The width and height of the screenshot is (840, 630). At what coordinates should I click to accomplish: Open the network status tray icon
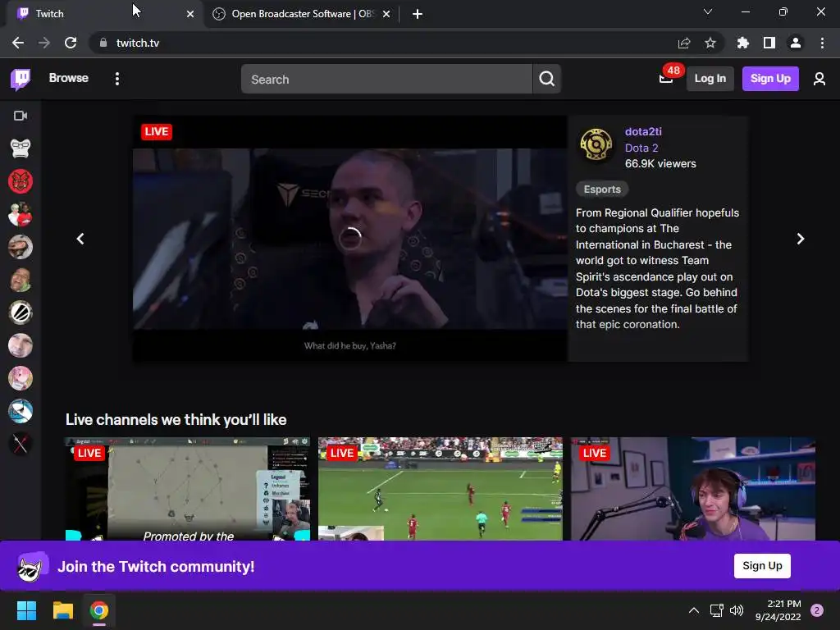716,610
